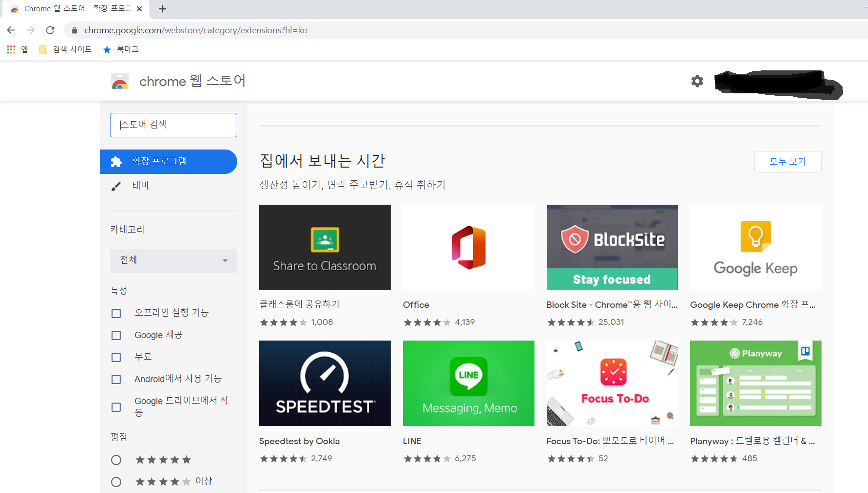
Task: Click the chrome 웹 스토어 header title
Action: (x=192, y=81)
